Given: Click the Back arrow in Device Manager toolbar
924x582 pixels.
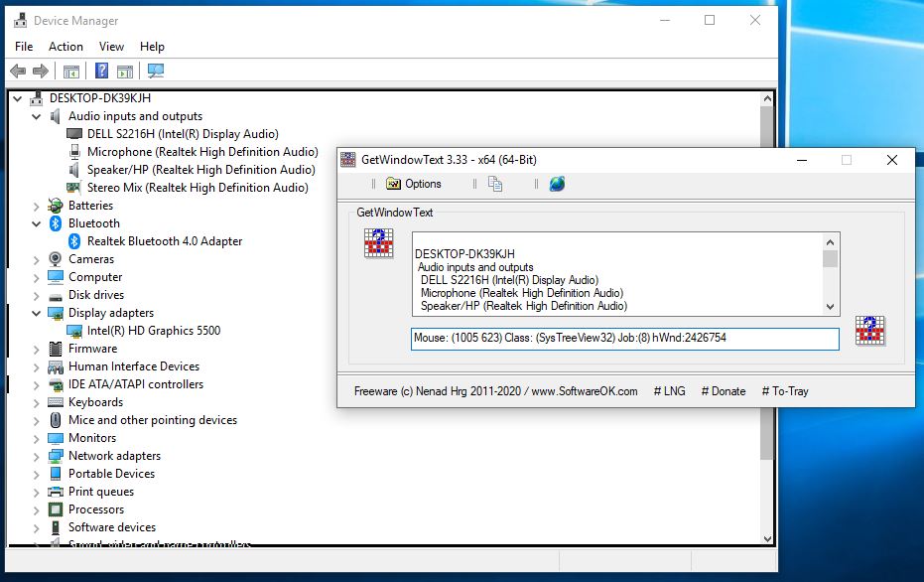Looking at the screenshot, I should point(17,71).
